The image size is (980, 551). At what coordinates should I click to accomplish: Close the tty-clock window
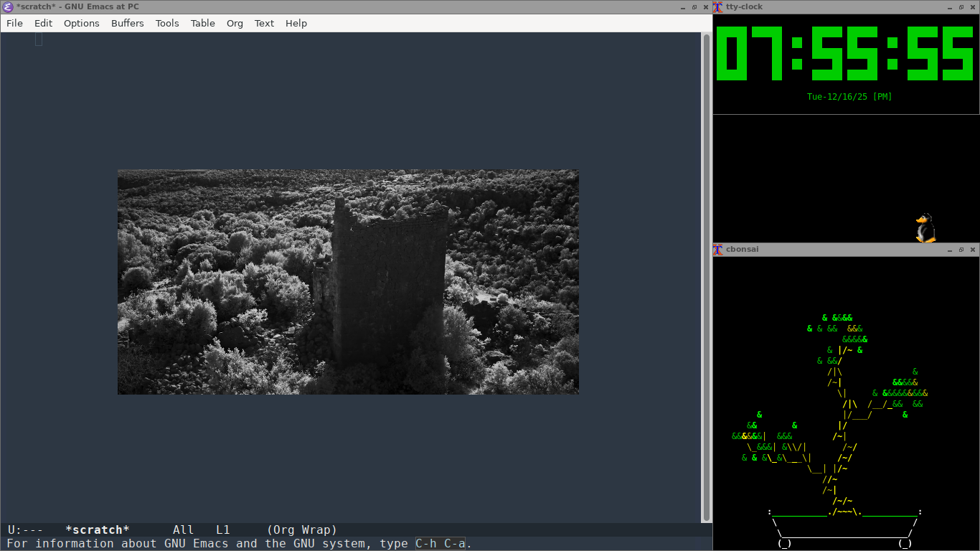pyautogui.click(x=972, y=7)
